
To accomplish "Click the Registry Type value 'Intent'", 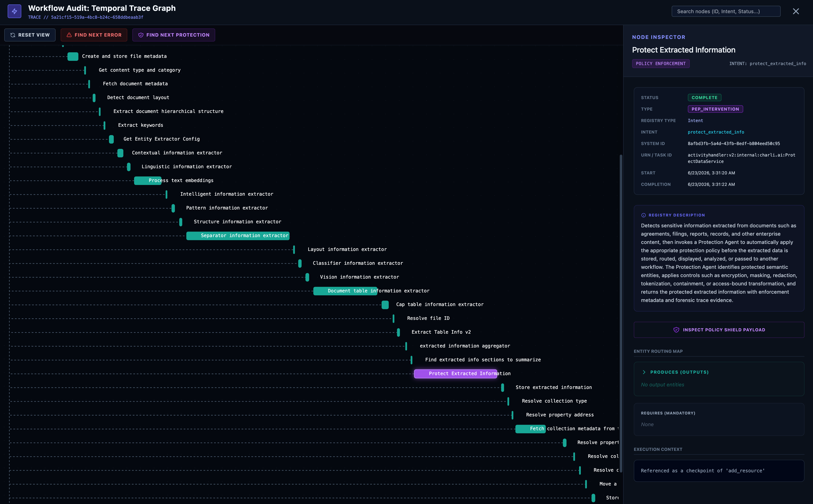I will (695, 121).
